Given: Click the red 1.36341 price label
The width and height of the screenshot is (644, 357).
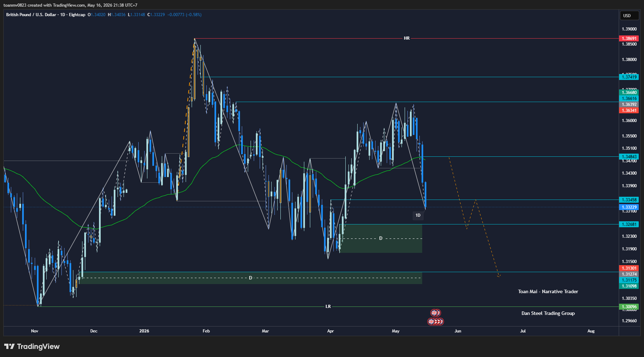Looking at the screenshot, I should [x=629, y=110].
